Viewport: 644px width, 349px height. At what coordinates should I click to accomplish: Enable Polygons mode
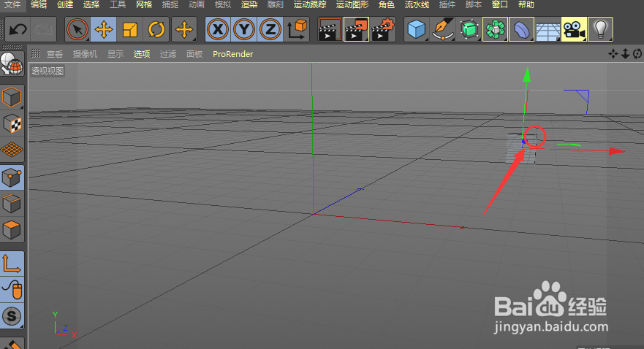12,230
